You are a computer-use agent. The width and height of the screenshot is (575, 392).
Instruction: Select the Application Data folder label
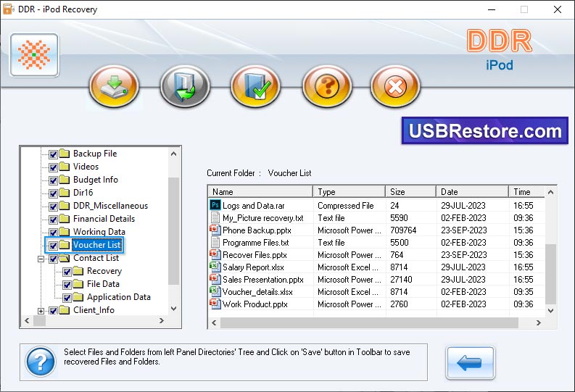119,297
